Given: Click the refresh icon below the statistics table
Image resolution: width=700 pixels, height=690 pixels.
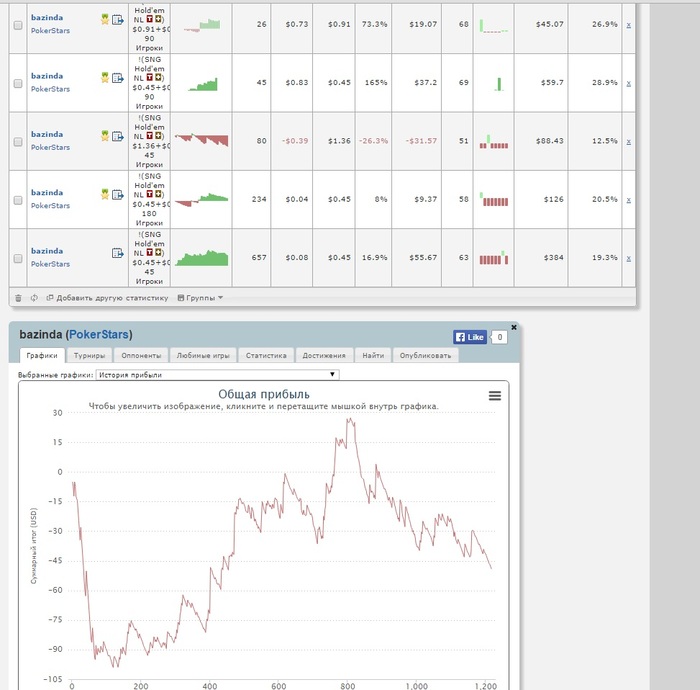Looking at the screenshot, I should [34, 298].
